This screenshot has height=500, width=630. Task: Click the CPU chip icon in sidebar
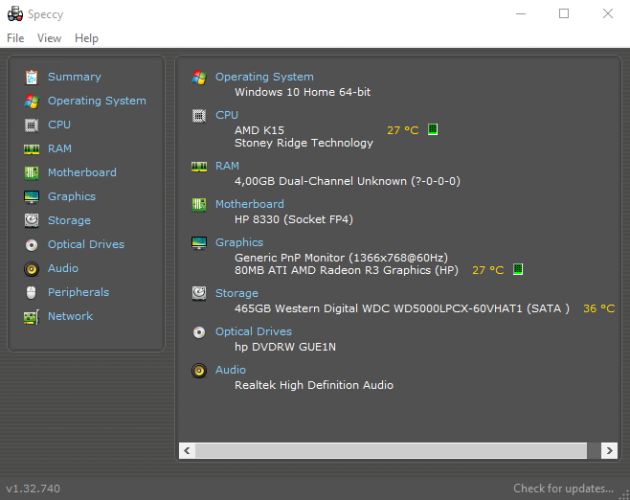(31, 125)
